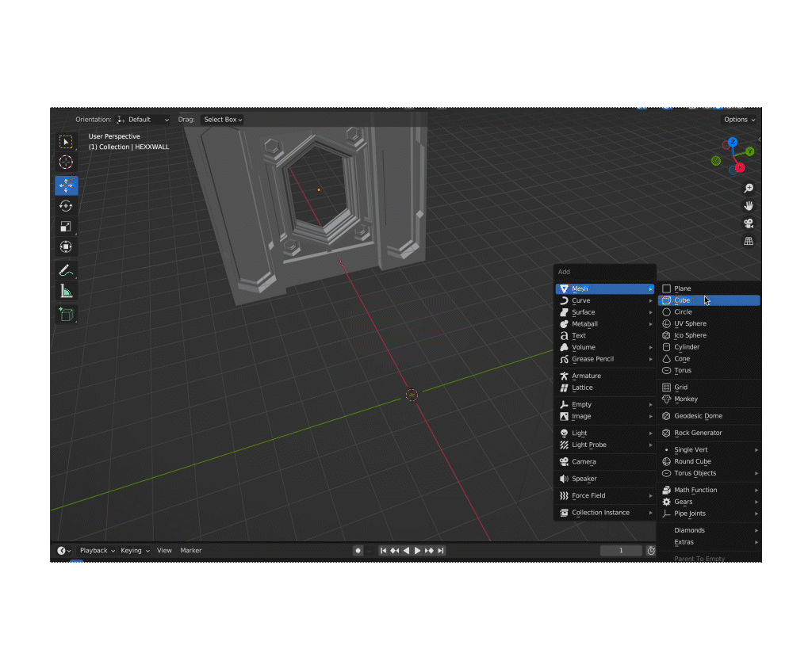Image resolution: width=812 pixels, height=657 pixels.
Task: Select the Add Cube tool
Action: click(67, 315)
